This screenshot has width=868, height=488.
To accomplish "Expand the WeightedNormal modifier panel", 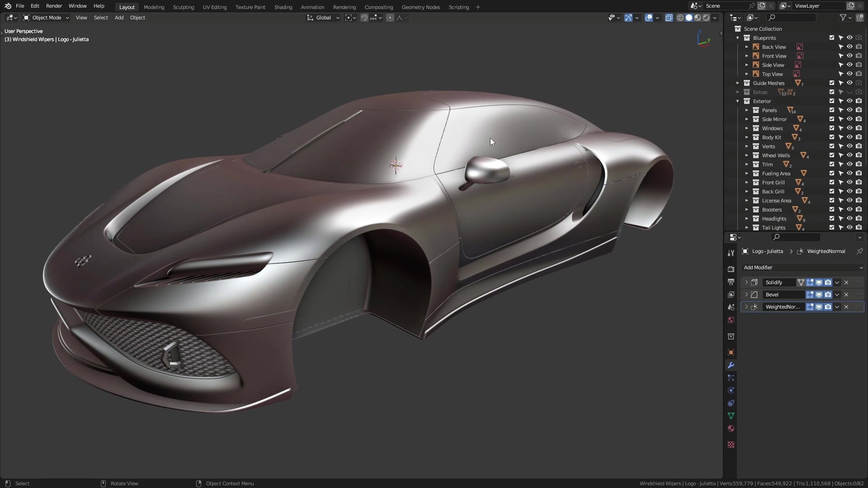I will click(x=746, y=307).
